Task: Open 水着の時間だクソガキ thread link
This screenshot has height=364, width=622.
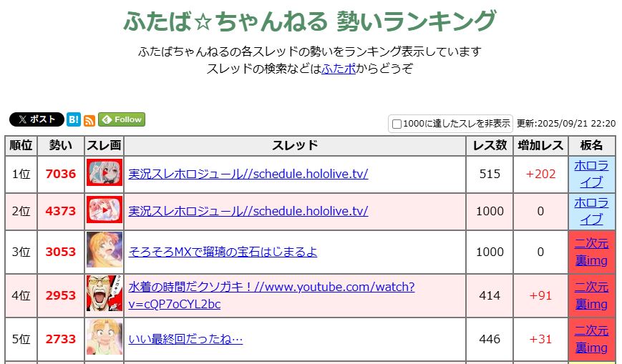Action: [271, 295]
